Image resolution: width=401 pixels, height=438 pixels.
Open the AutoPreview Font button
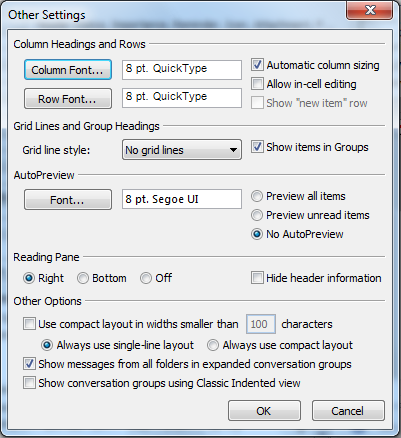(68, 200)
